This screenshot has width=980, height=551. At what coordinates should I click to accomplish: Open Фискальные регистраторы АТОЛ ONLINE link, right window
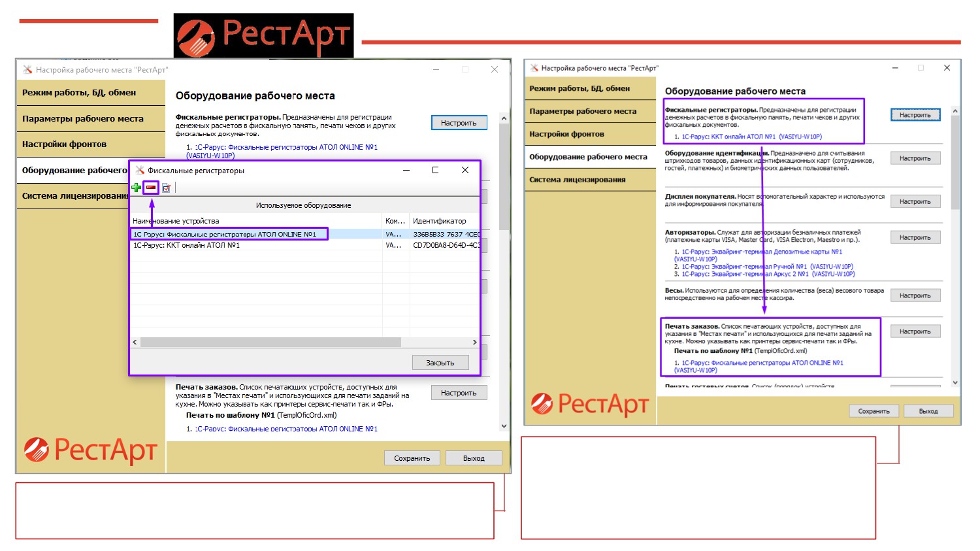(x=759, y=367)
